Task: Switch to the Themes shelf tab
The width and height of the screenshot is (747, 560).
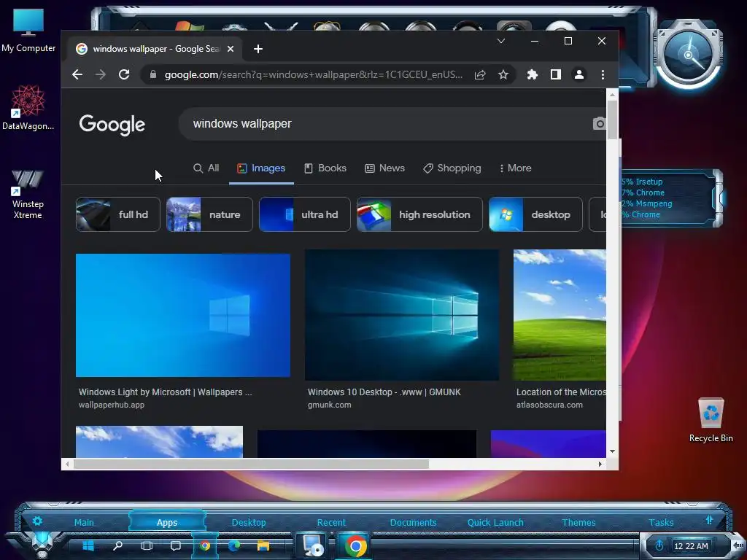Action: 578,522
